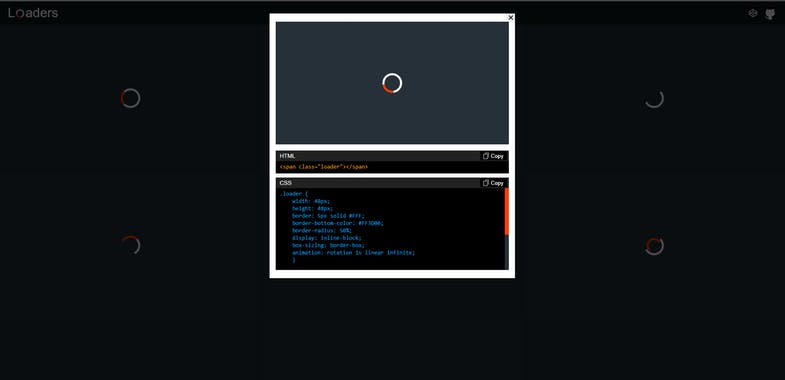Copy the HTML snippet
Screen dimensions: 785x380
pos(493,156)
